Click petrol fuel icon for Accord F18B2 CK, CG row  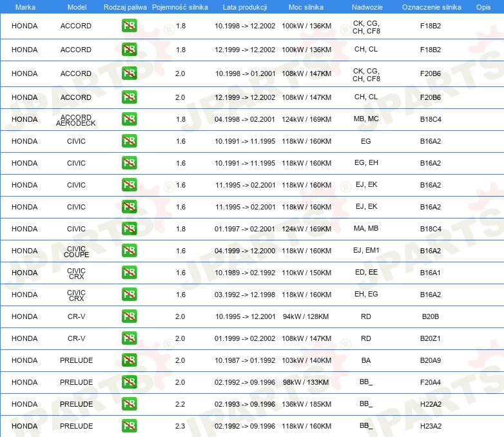(129, 26)
